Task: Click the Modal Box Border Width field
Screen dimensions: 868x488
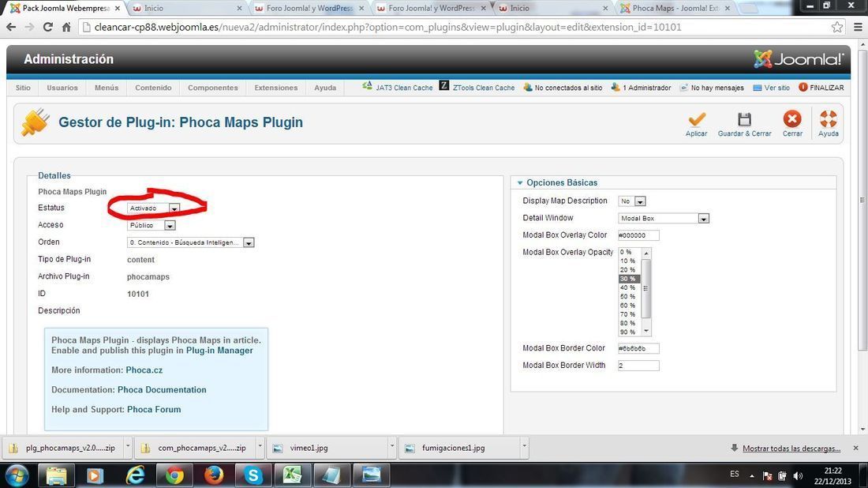Action: (x=638, y=366)
